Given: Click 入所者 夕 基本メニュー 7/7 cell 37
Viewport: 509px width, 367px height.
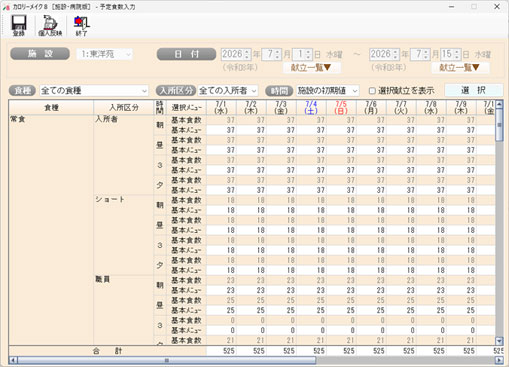Looking at the screenshot, I should point(401,190).
